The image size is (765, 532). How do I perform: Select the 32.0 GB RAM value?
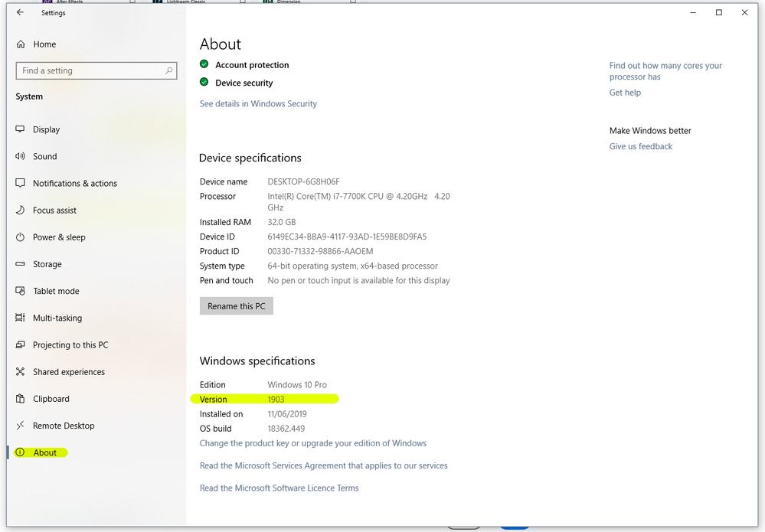pos(282,222)
